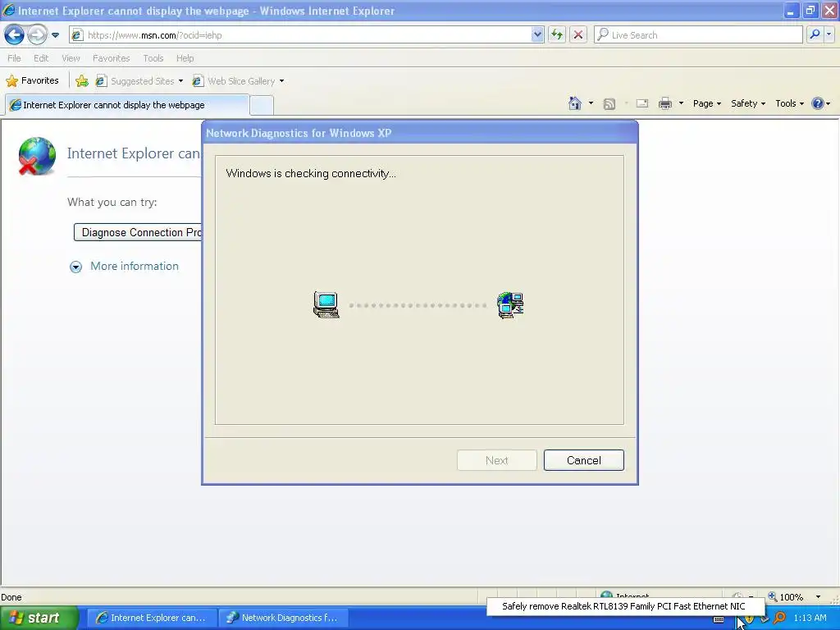Expand the Home button dropdown arrow
Screen dimensions: 840x630
coord(591,103)
